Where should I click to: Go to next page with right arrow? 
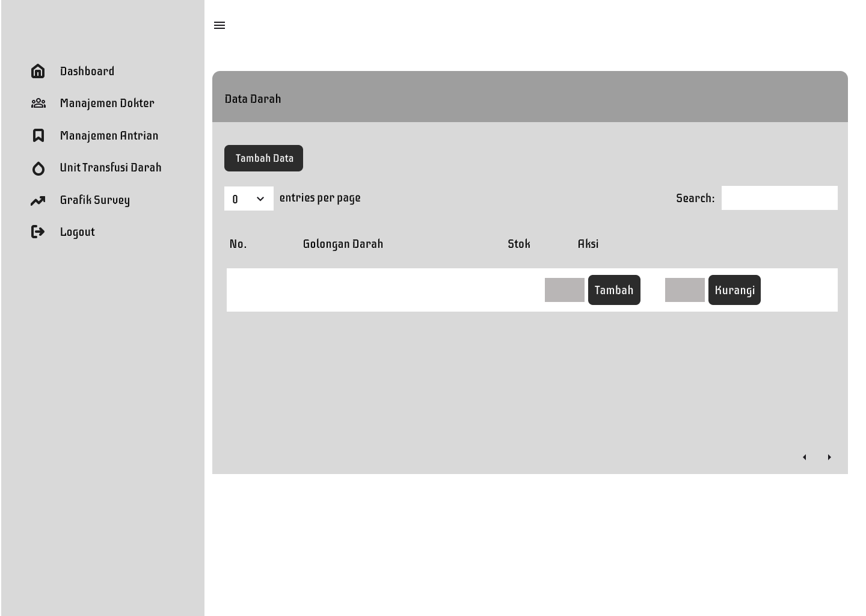point(829,457)
